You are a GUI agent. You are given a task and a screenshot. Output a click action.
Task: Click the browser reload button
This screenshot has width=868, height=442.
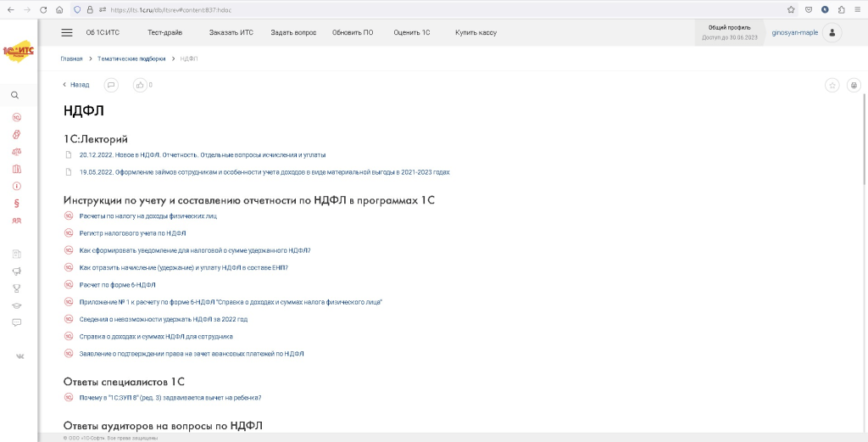click(43, 9)
